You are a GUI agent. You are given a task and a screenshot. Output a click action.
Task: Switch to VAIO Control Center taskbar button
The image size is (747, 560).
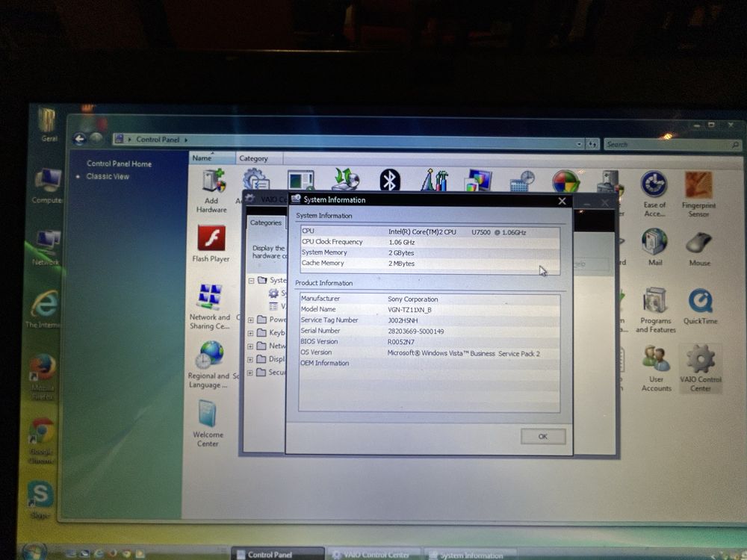point(374,555)
